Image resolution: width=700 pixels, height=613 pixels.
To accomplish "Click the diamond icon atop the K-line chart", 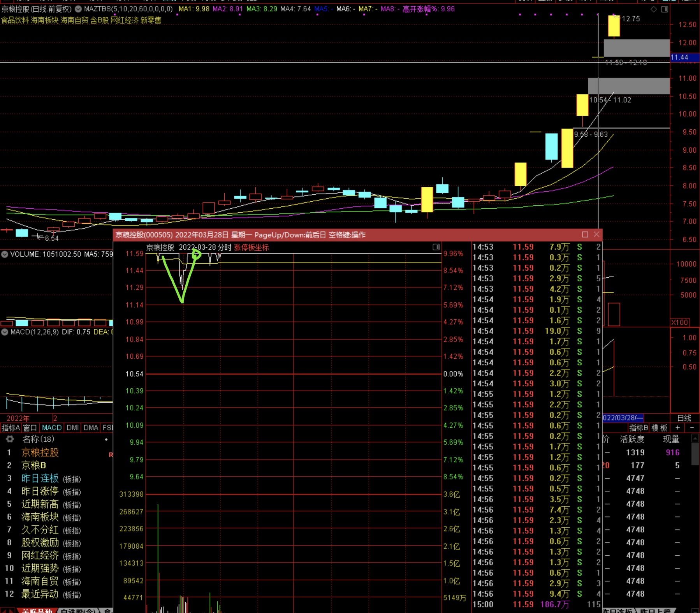I will tap(654, 9).
